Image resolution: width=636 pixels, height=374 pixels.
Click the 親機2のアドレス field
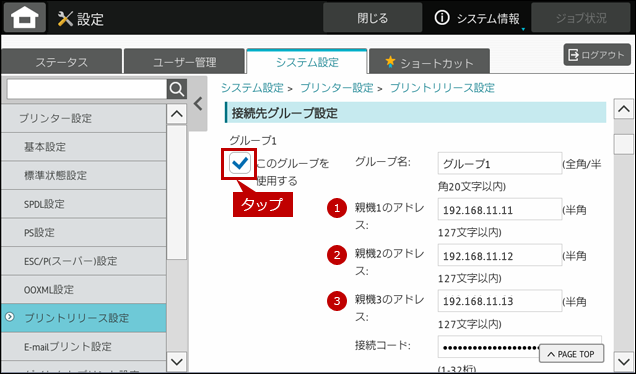point(500,255)
